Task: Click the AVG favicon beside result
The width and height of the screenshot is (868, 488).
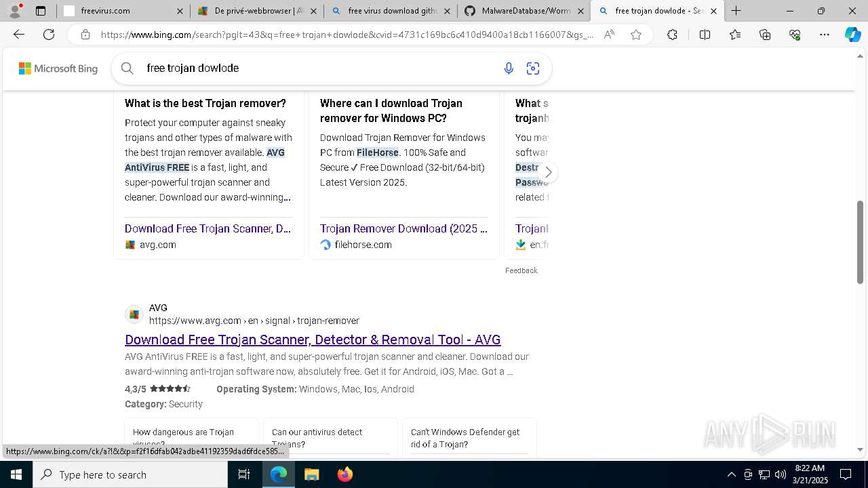Action: pyautogui.click(x=134, y=314)
